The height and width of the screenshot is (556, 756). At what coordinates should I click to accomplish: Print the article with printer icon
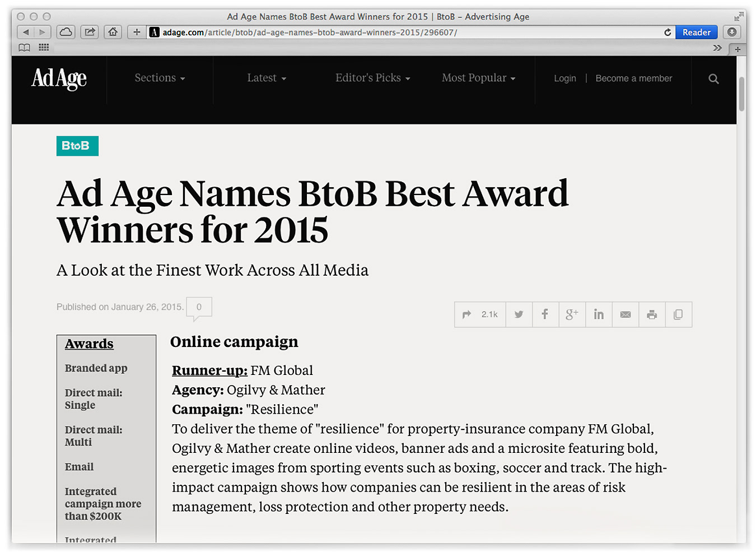(652, 314)
